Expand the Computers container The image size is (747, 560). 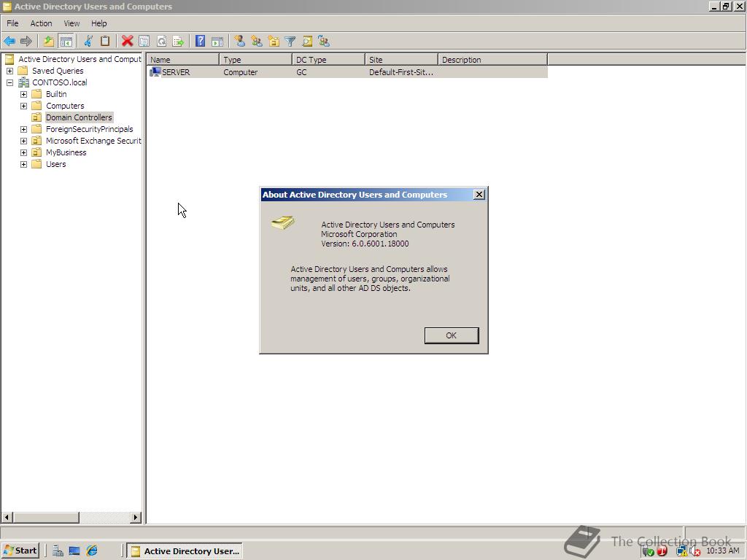click(x=23, y=106)
